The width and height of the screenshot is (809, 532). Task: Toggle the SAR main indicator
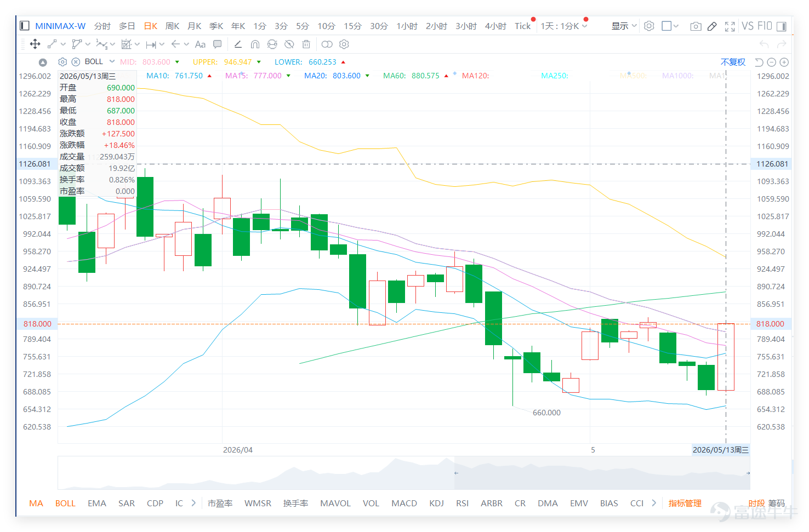127,503
